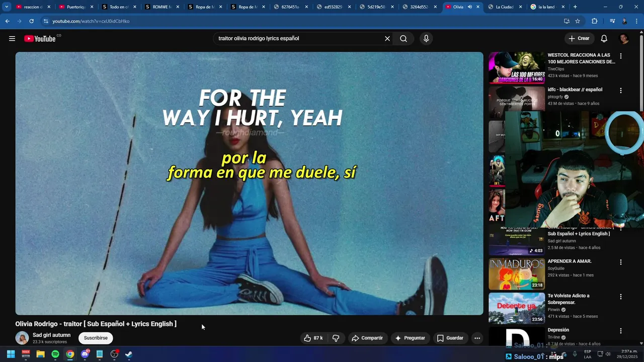The width and height of the screenshot is (644, 362).
Task: Open new browser tab with plus
Action: point(575,7)
